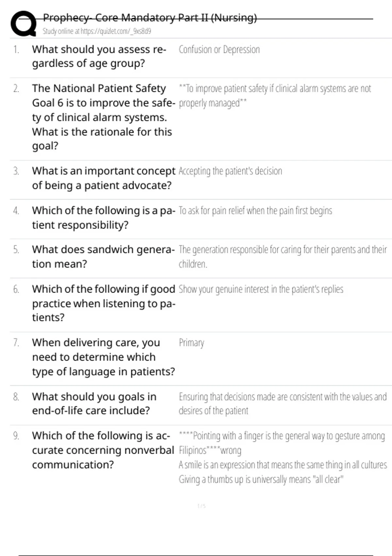Click the answer 'Show your genuine interest' line

click(x=261, y=289)
